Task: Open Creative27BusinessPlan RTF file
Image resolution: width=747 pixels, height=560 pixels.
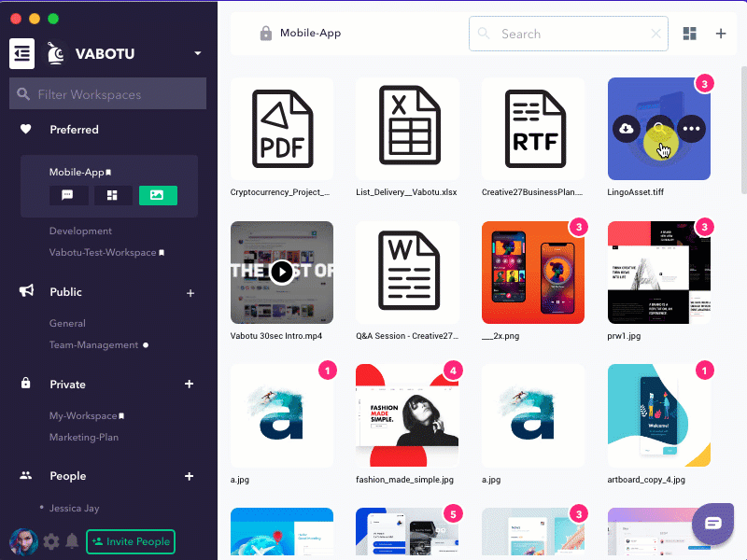Action: pos(533,129)
